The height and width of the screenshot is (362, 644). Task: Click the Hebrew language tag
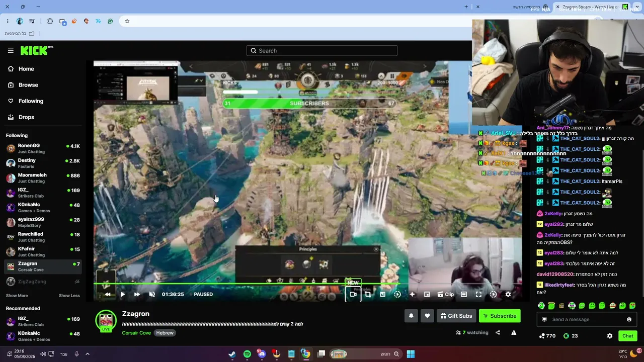(165, 333)
